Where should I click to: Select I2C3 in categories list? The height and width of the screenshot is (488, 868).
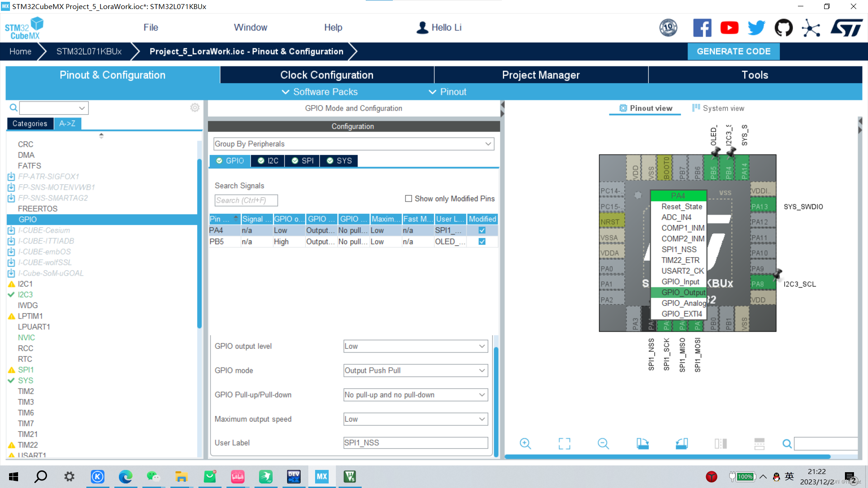click(25, 295)
